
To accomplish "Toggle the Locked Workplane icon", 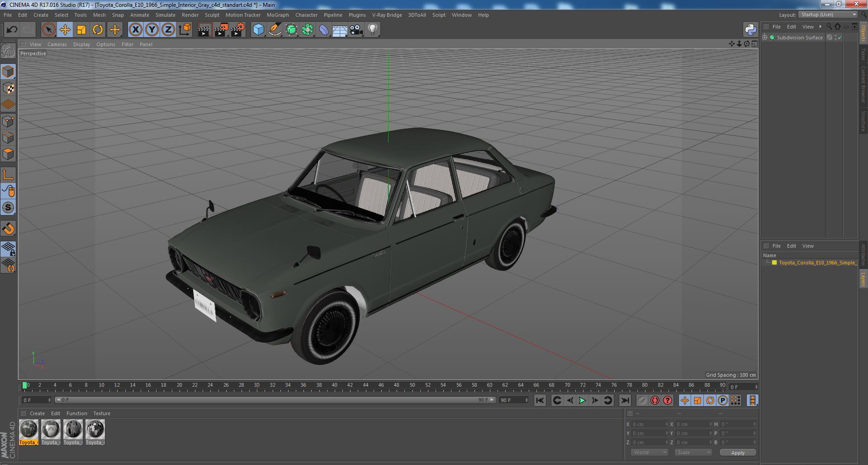I will click(9, 249).
